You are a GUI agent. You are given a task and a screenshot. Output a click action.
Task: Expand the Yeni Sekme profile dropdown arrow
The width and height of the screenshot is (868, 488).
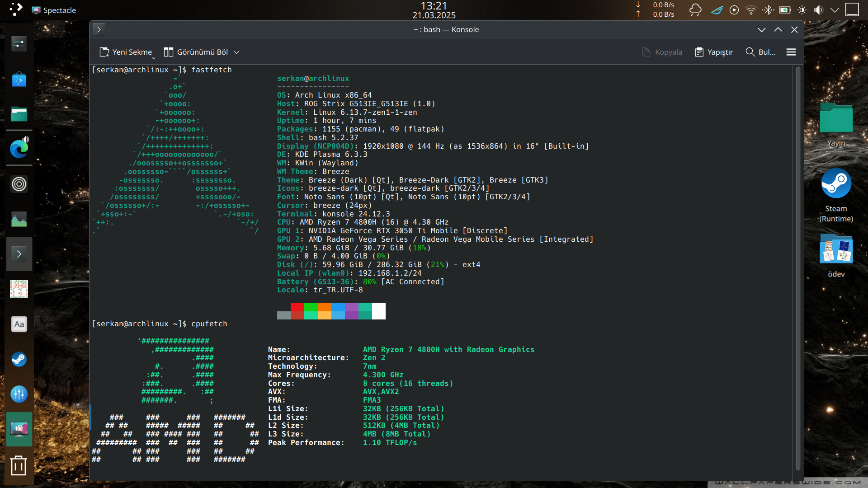154,58
